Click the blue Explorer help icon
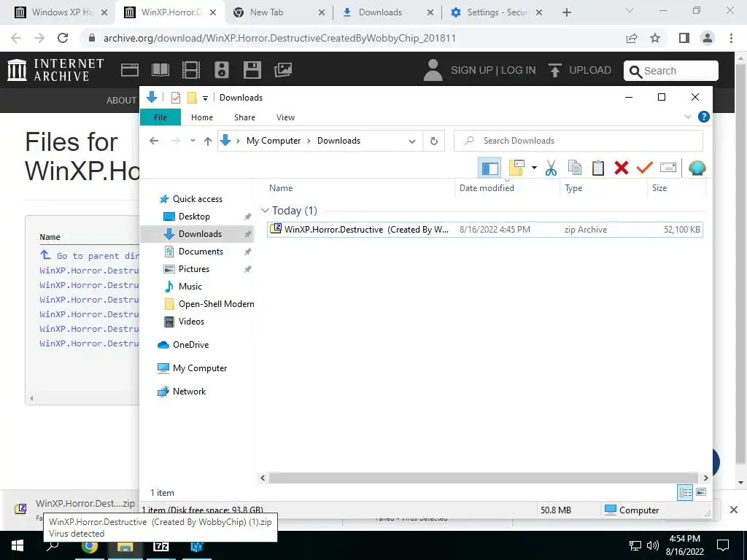Viewport: 747px width, 560px height. [x=704, y=117]
